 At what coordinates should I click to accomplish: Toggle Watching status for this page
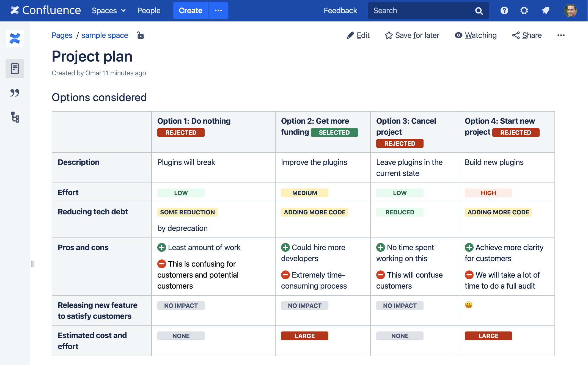pyautogui.click(x=476, y=35)
